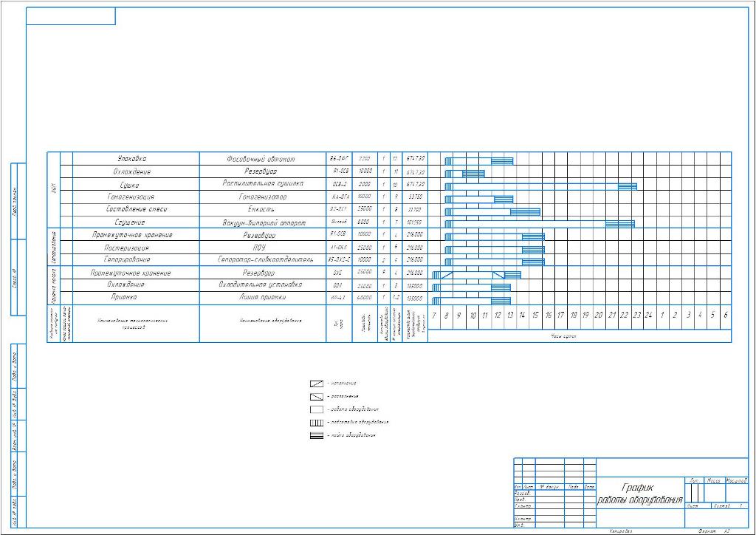Viewport: 756px width, 535px height.
Task: Click the washing block ending the Сгущение bar
Action: point(620,224)
